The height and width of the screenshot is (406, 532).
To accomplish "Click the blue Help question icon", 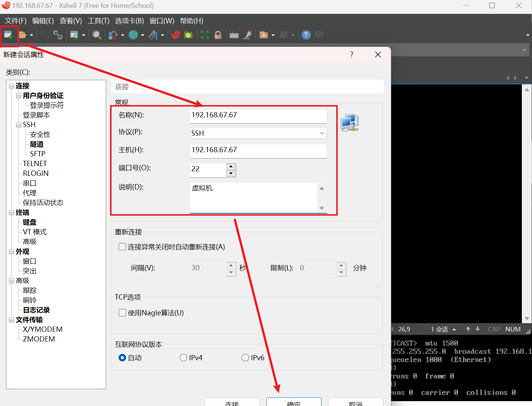I will point(306,35).
